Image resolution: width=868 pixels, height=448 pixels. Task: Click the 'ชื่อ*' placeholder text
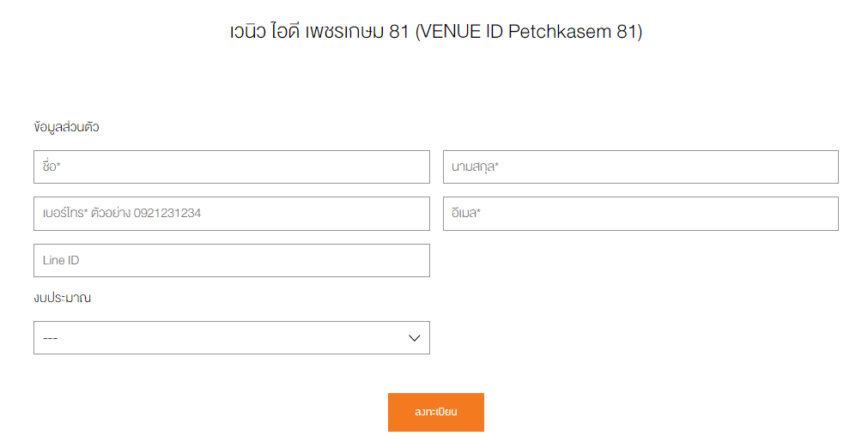tap(52, 166)
